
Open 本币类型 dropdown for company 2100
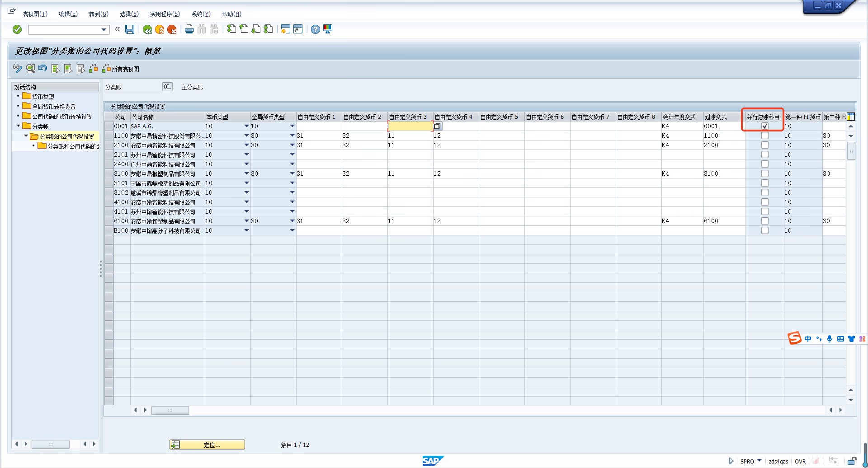(246, 145)
